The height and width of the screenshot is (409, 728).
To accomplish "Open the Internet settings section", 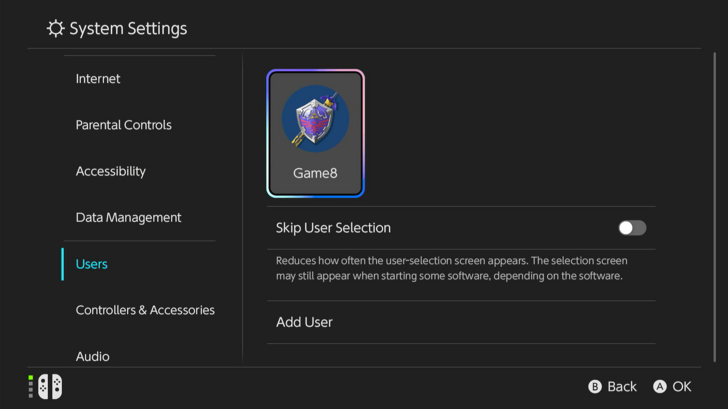I will [x=98, y=79].
